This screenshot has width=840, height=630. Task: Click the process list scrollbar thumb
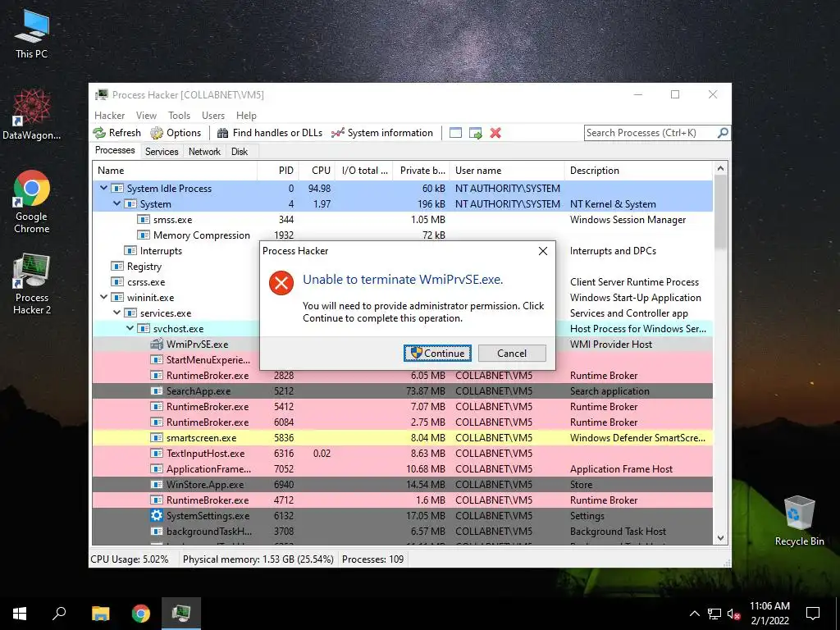(x=720, y=212)
